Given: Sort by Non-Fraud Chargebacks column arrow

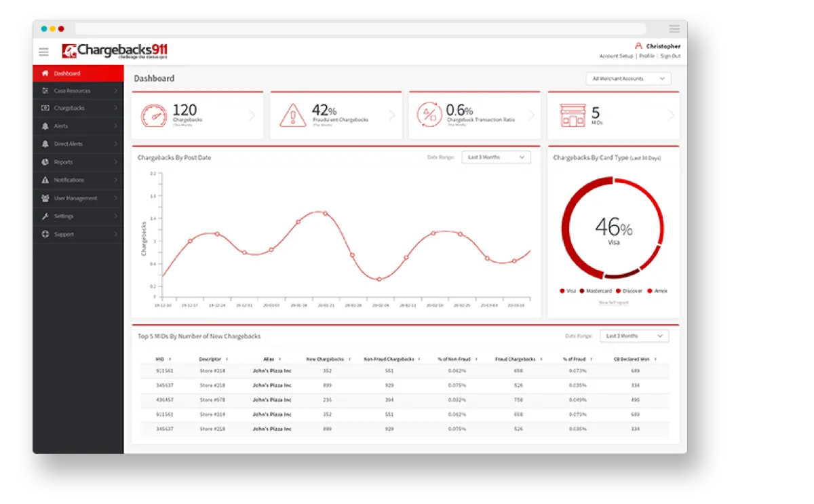Looking at the screenshot, I should [x=419, y=359].
